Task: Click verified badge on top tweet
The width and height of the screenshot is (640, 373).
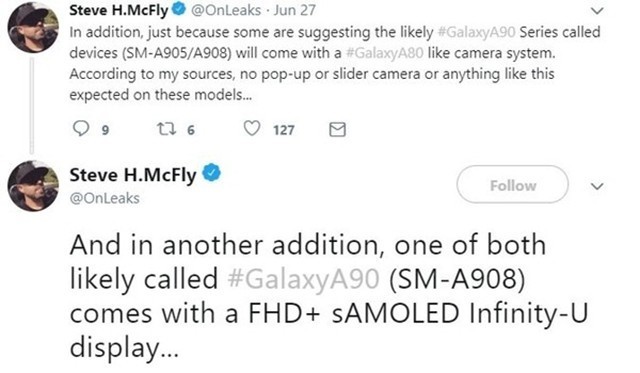Action: click(x=178, y=9)
